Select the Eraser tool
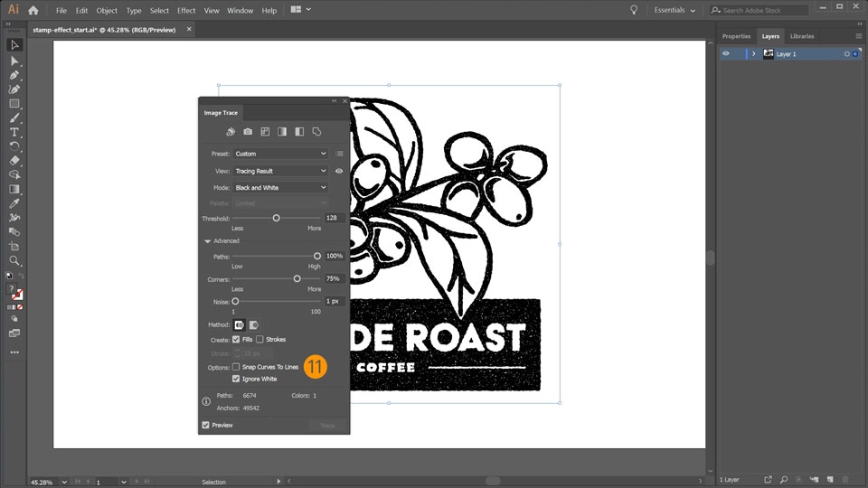This screenshot has width=868, height=488. tap(14, 161)
